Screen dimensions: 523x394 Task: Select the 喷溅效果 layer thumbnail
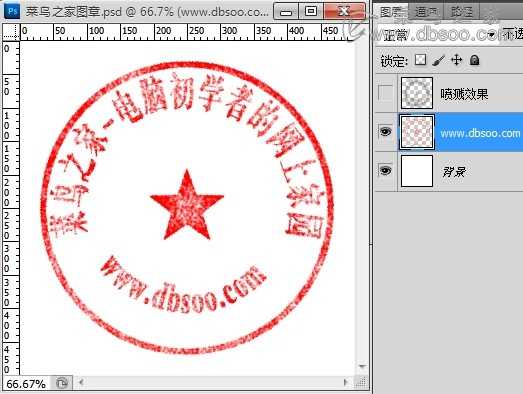417,93
